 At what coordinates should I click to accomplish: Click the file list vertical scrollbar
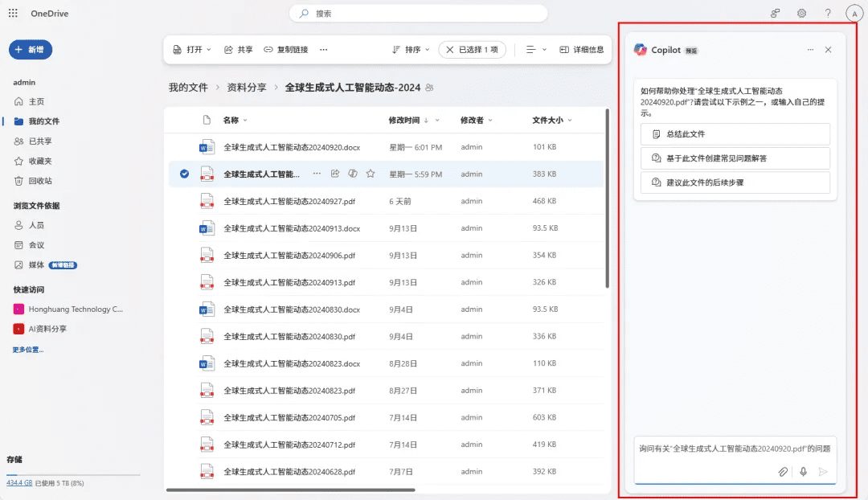click(608, 199)
